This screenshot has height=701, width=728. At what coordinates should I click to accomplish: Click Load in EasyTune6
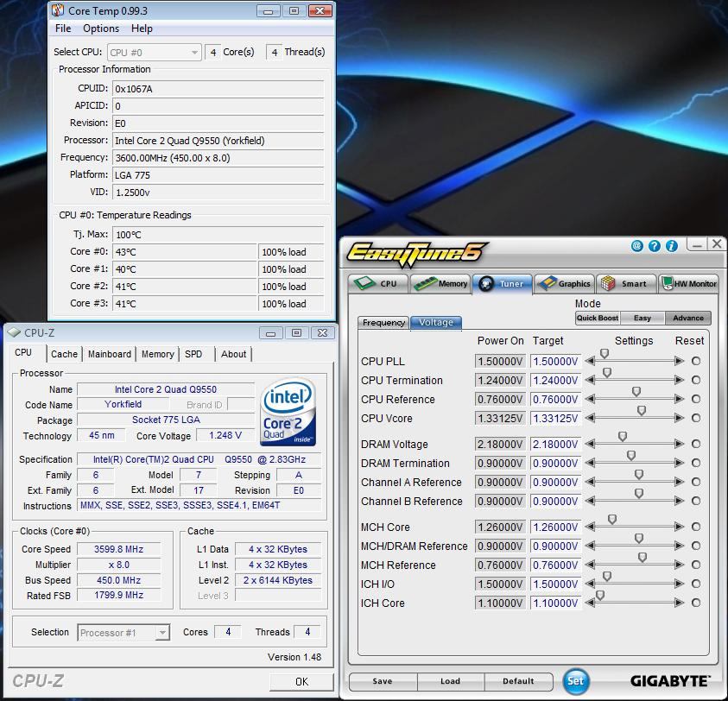tap(450, 681)
